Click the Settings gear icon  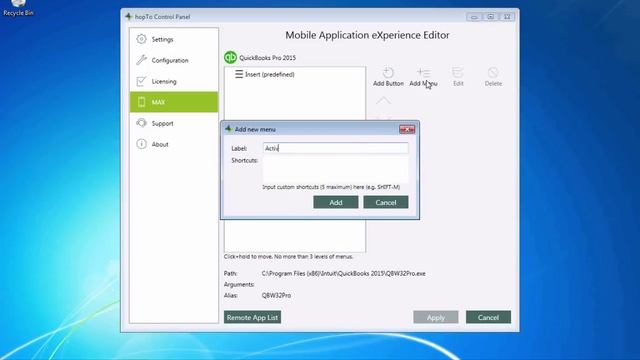(141, 39)
